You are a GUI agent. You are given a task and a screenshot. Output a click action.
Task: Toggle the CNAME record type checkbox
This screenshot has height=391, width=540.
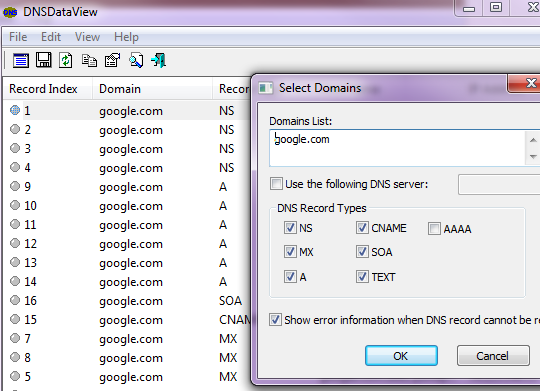tap(362, 228)
